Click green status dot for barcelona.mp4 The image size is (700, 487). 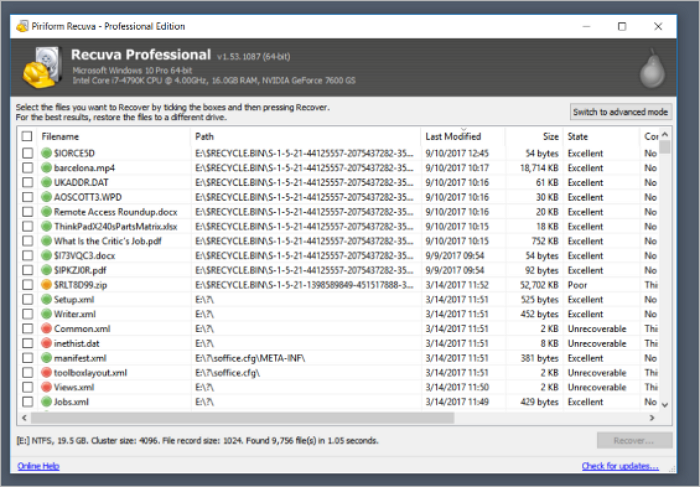(x=46, y=168)
